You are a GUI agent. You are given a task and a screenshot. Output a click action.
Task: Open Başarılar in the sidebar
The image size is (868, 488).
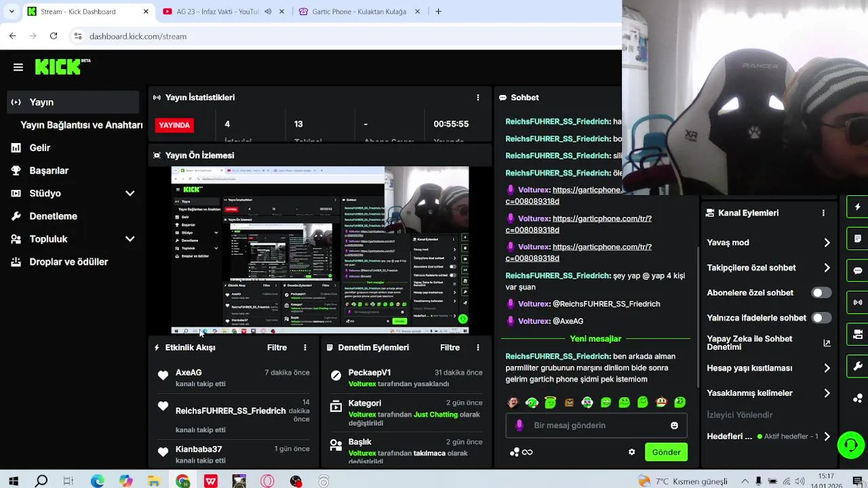click(49, 171)
